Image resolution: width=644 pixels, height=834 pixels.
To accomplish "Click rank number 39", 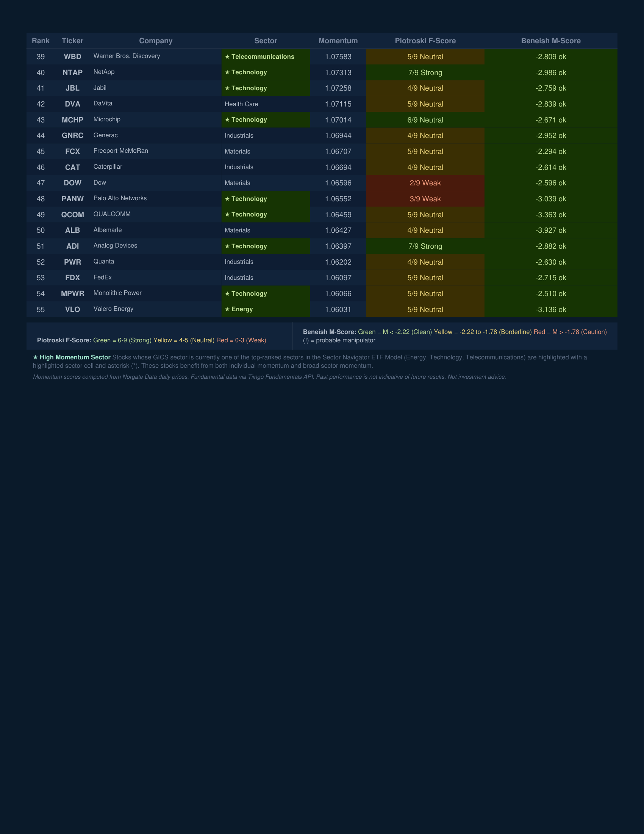I will 41,57.
